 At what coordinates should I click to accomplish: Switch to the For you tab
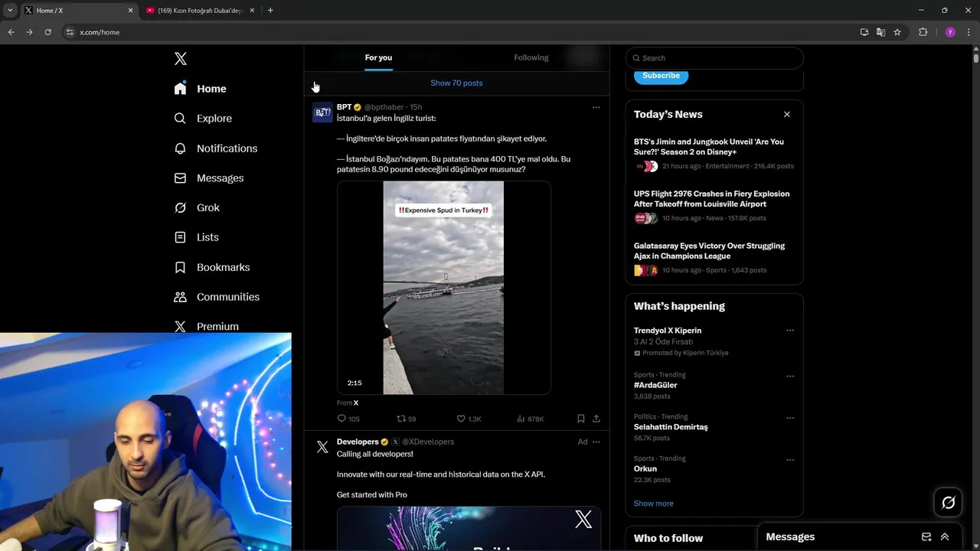point(378,58)
